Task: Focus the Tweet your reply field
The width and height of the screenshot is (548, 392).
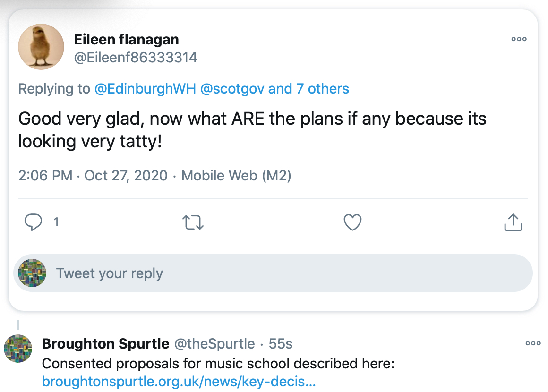Action: pos(273,273)
